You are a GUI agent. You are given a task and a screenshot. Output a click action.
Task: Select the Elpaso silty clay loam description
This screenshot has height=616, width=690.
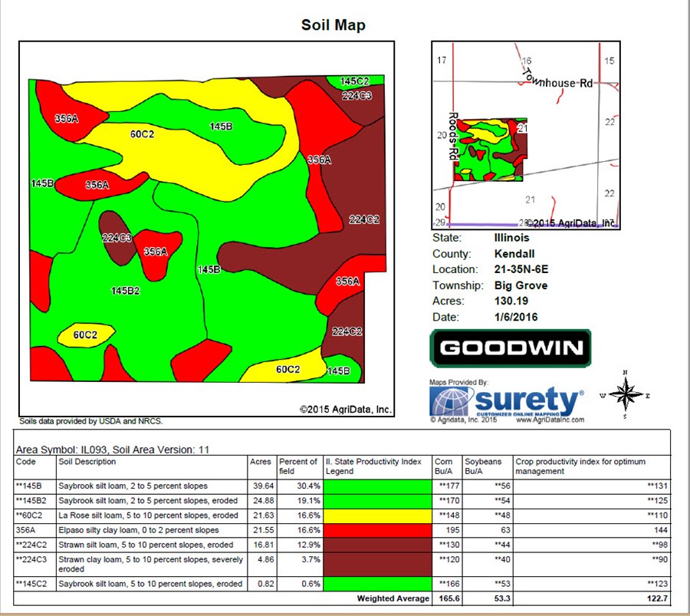point(139,530)
